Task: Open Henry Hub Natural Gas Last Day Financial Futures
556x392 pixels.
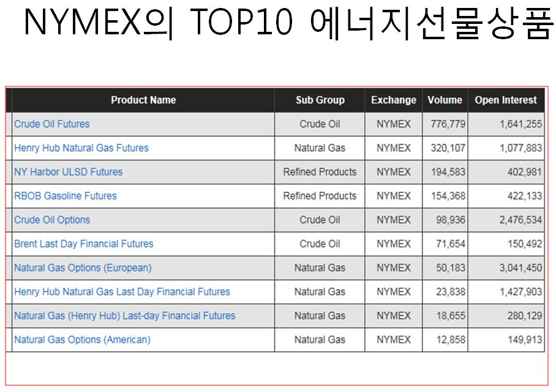Action: click(122, 292)
